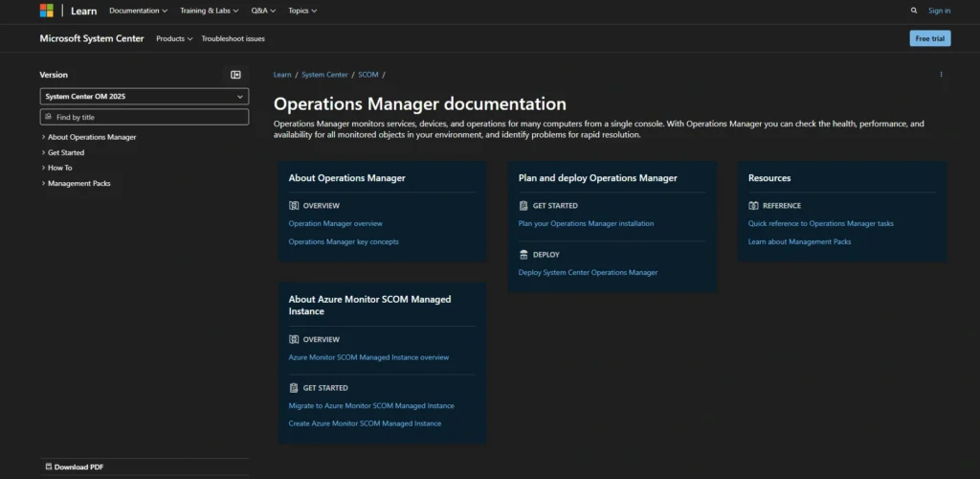Click filter icon in Find by title
Screen dimensions: 980x479
[48, 117]
